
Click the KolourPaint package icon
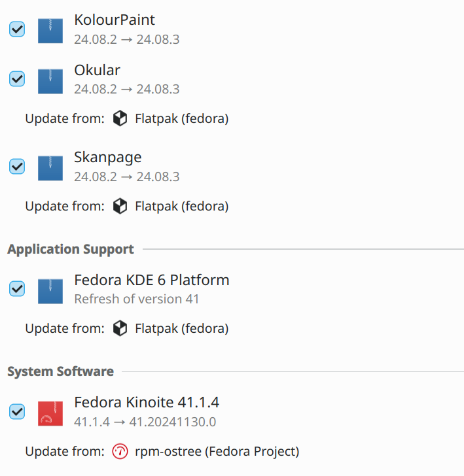[x=50, y=30]
